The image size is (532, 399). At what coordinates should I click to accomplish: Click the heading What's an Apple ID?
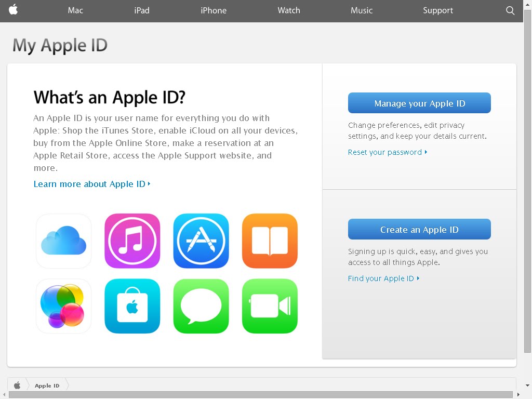pos(110,97)
